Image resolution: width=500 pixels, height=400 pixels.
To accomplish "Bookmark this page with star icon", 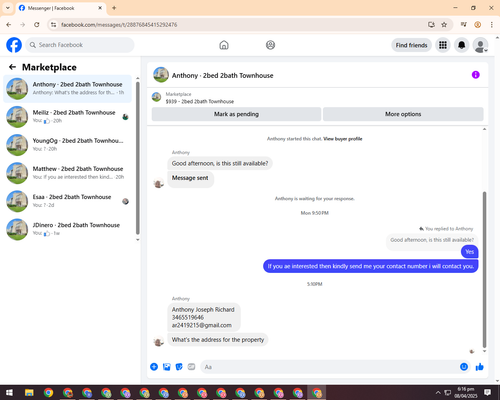I will (x=444, y=25).
